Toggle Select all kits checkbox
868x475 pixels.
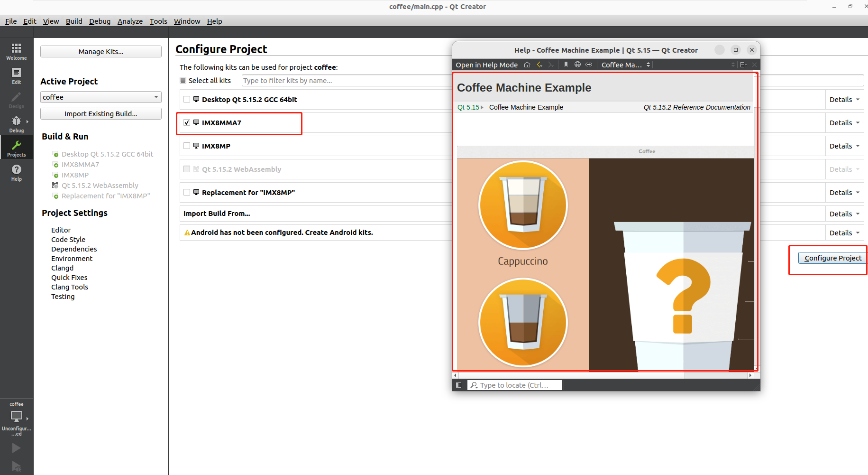183,80
